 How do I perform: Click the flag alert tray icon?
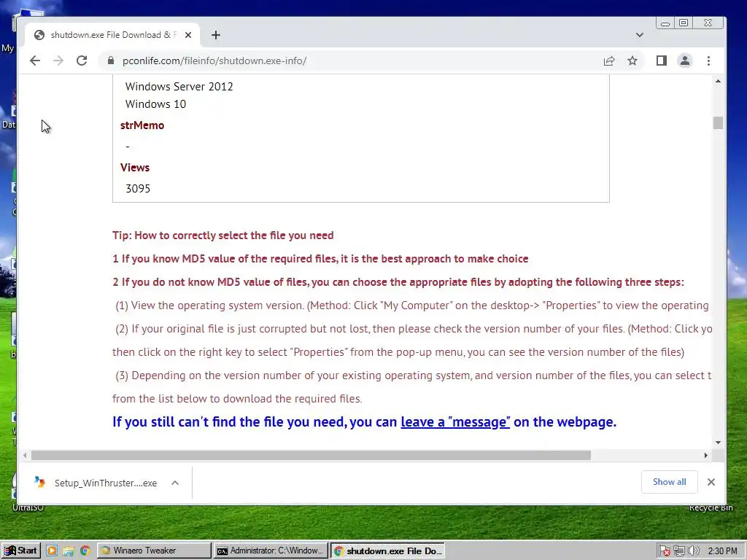664,551
